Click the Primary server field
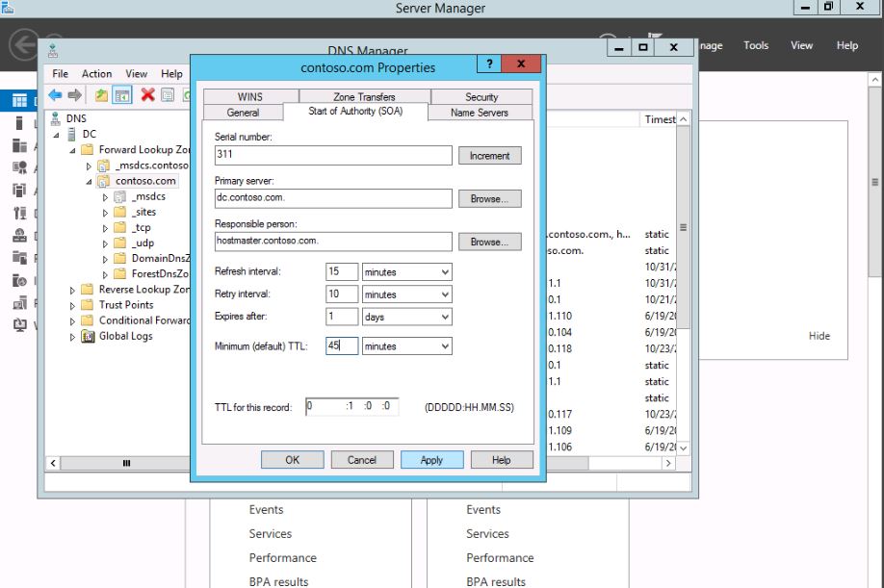Screen dimensions: 884x588 (333, 198)
